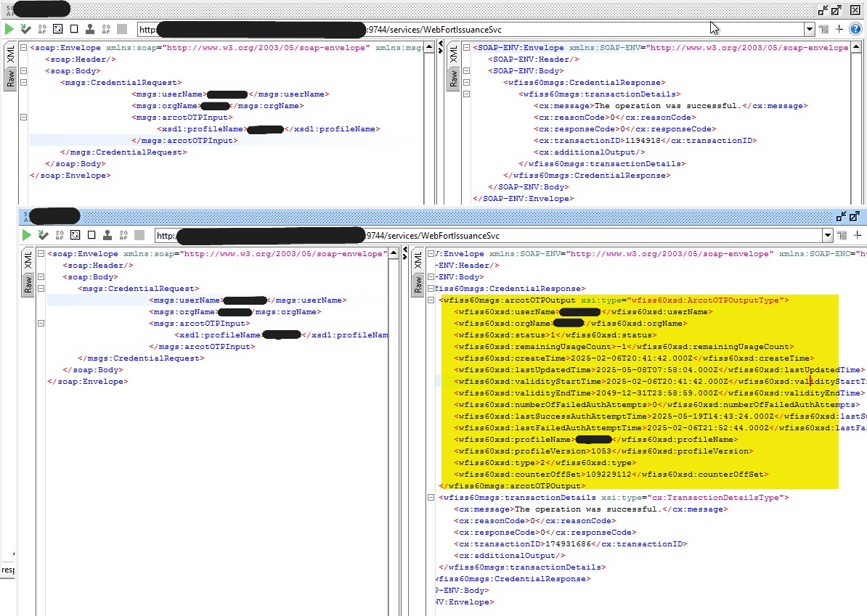The image size is (867, 616).
Task: Click the SOAP-labeled icon before grey square in upper window
Action: tap(106, 29)
